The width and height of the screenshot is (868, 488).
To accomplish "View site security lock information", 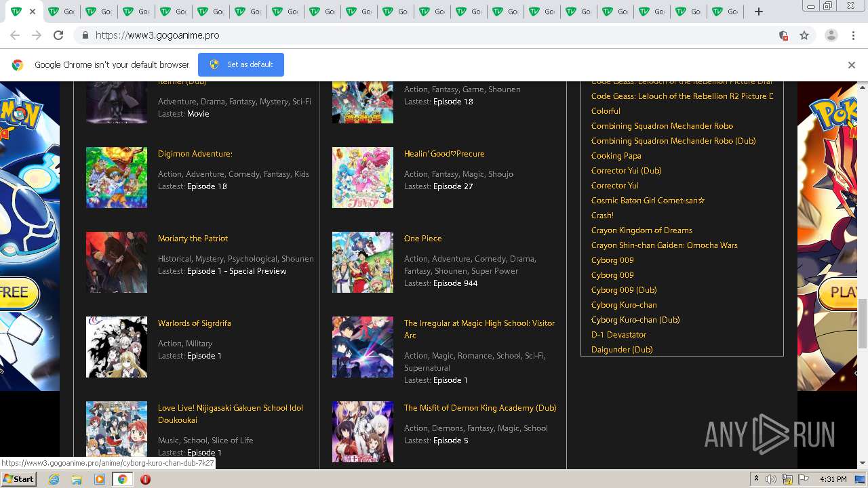I will [x=85, y=35].
